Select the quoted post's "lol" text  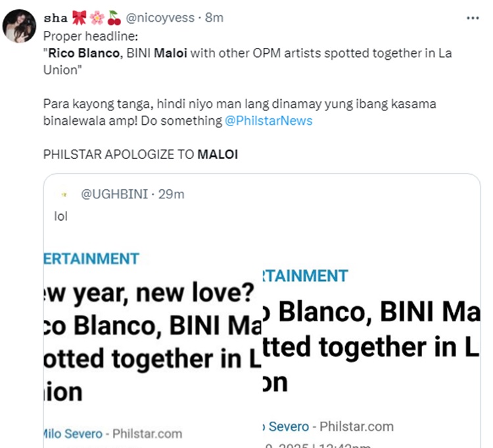[x=60, y=215]
